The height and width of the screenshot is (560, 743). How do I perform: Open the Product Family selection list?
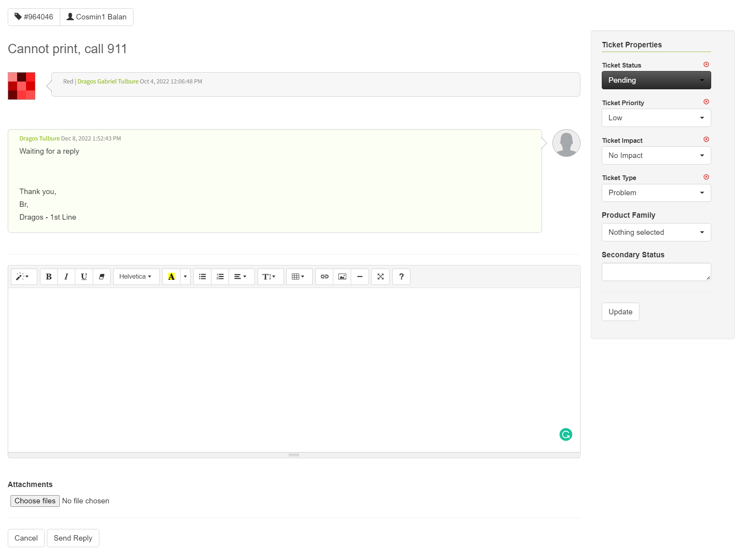(656, 232)
